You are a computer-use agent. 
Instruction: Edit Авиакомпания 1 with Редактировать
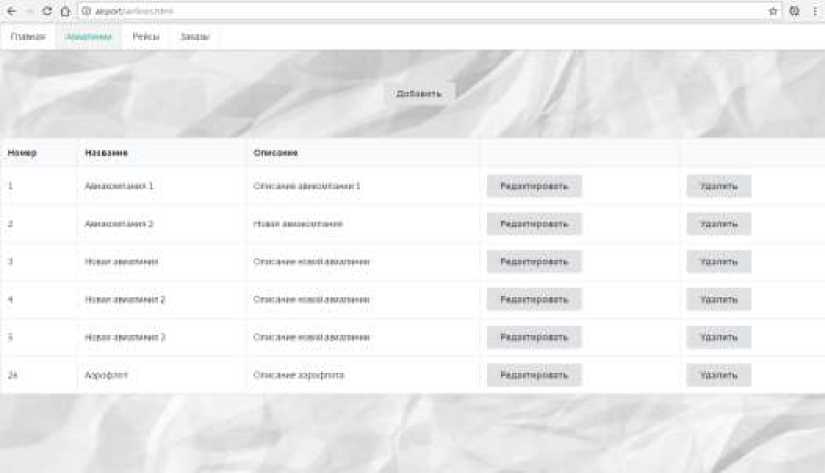[534, 186]
